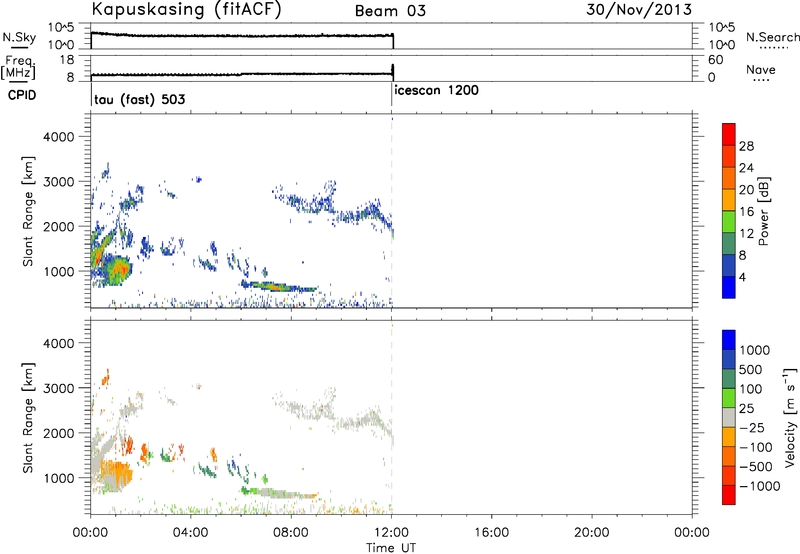The height and width of the screenshot is (554, 800).
Task: Pick the power colorbar segment between 24 and 28
Action: pos(729,156)
